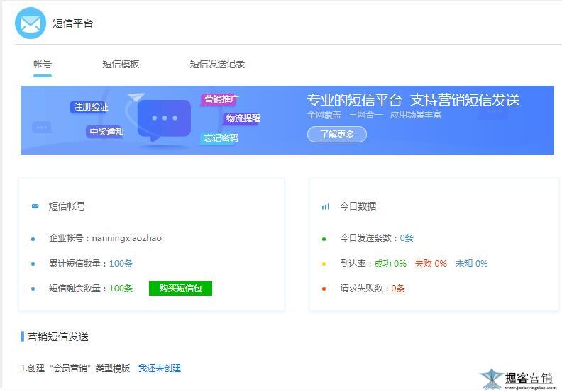The width and height of the screenshot is (562, 392).
Task: Click the 累计短信数量 value 100条
Action: pos(121,264)
